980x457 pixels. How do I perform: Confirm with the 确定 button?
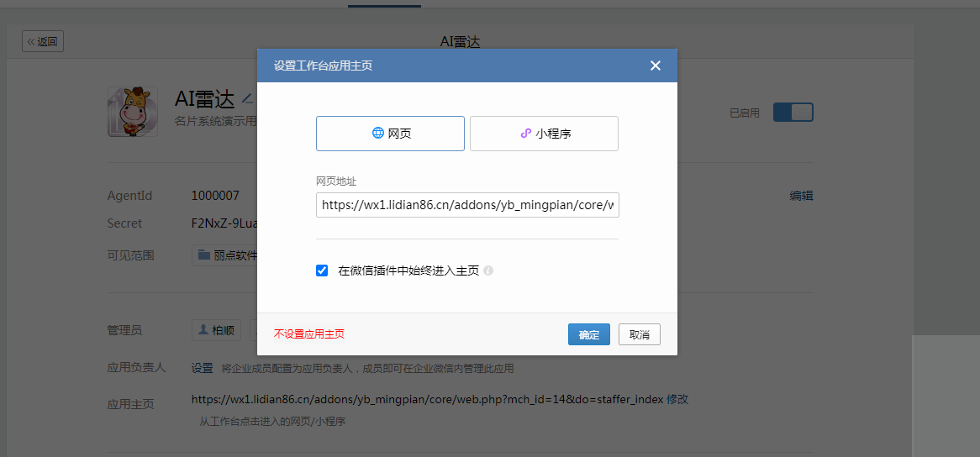coord(588,334)
